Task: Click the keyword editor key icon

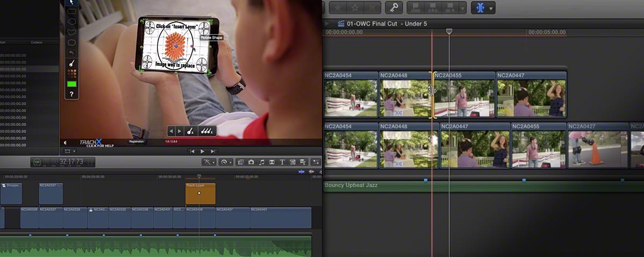Action: [394, 8]
